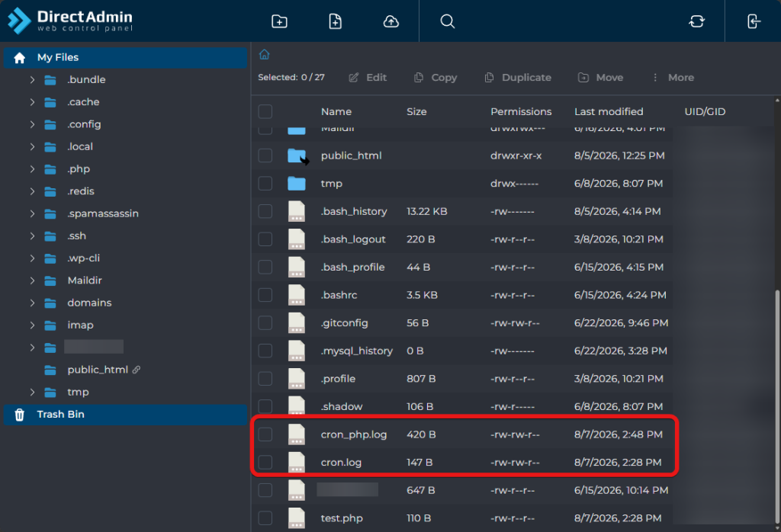The height and width of the screenshot is (532, 781).
Task: Click the cron.log file icon
Action: pos(297,463)
